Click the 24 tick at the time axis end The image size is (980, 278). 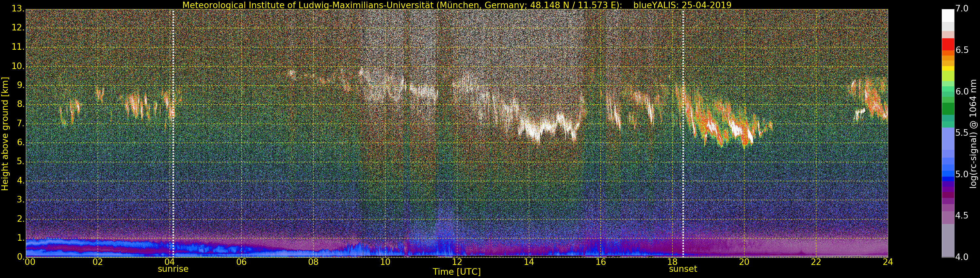[x=888, y=262]
